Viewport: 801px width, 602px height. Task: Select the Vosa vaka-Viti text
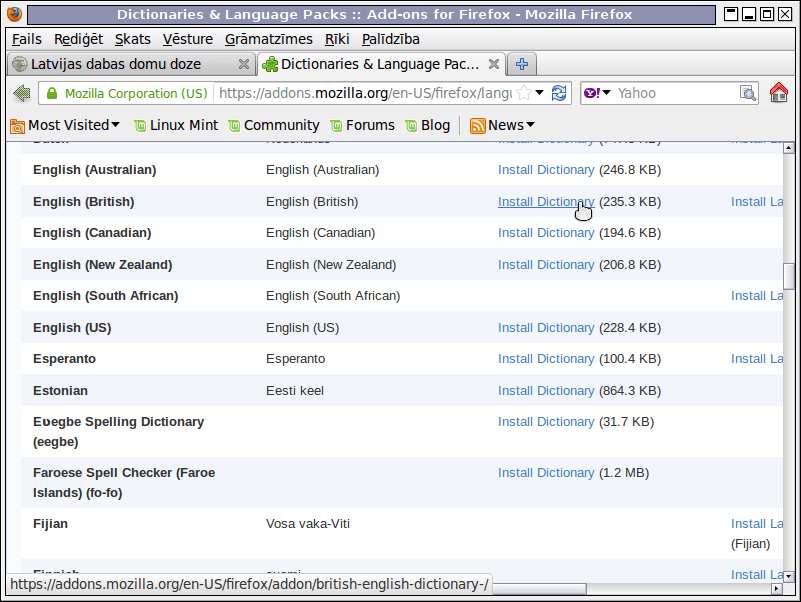[308, 524]
